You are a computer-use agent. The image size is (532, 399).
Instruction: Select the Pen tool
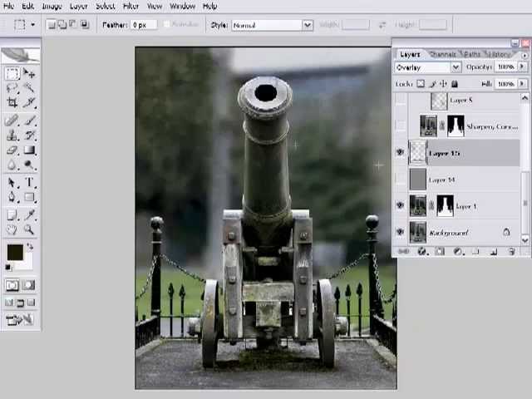pyautogui.click(x=12, y=197)
